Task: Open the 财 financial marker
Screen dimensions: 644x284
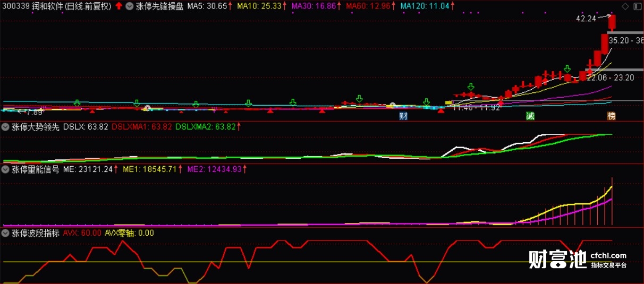Action: point(403,116)
